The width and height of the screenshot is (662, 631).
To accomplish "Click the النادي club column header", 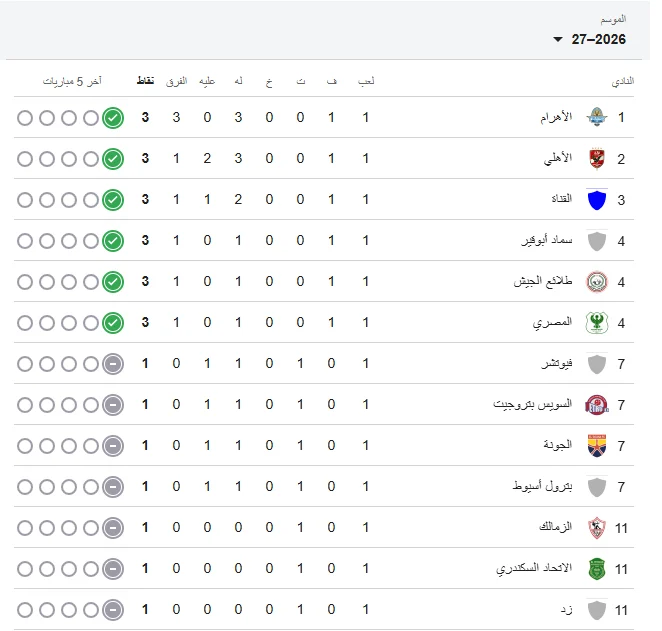I will pyautogui.click(x=623, y=81).
